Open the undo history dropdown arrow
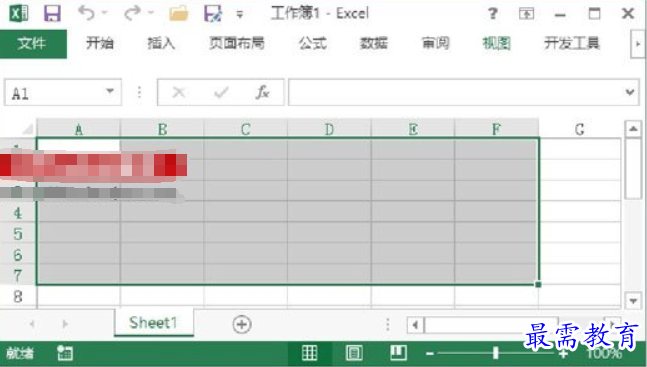Image resolution: width=647 pixels, height=367 pixels. coord(104,13)
